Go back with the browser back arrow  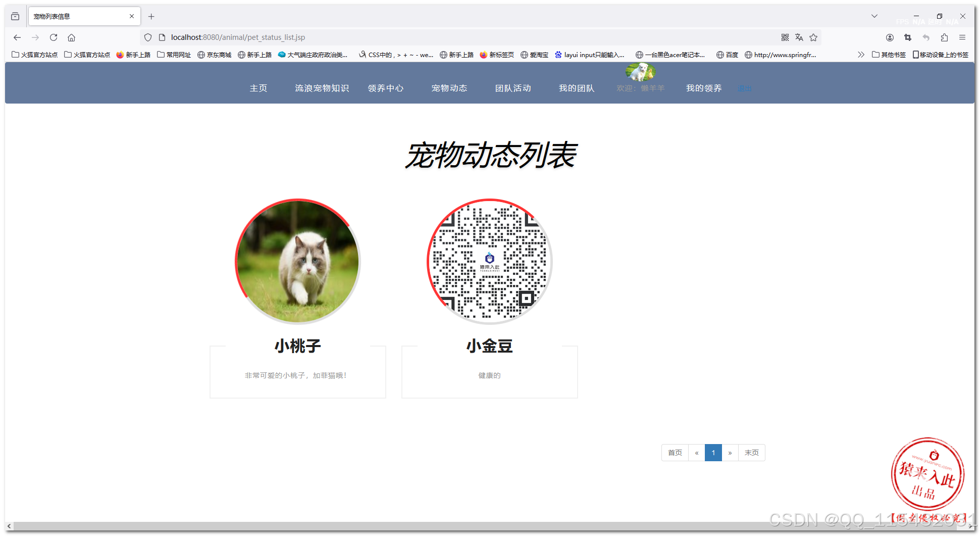(17, 37)
